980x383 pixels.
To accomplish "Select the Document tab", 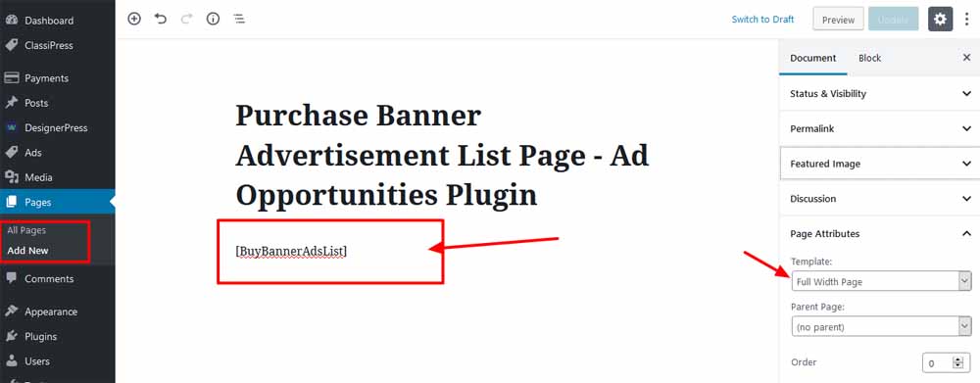I will point(812,58).
